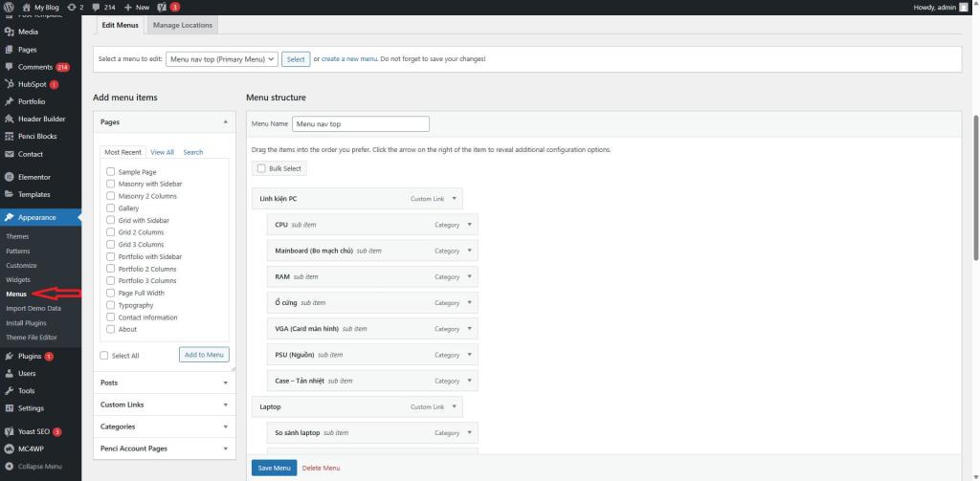Click create a new menu link
The height and width of the screenshot is (481, 980).
pos(349,59)
